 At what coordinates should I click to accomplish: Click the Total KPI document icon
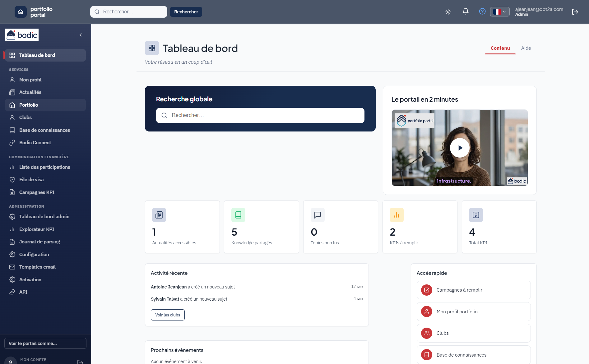tap(476, 215)
